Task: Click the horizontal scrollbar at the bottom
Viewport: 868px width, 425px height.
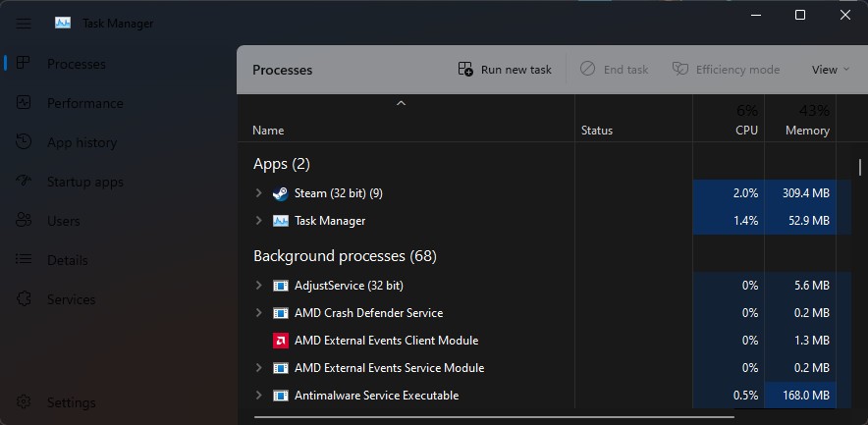Action: (x=494, y=417)
